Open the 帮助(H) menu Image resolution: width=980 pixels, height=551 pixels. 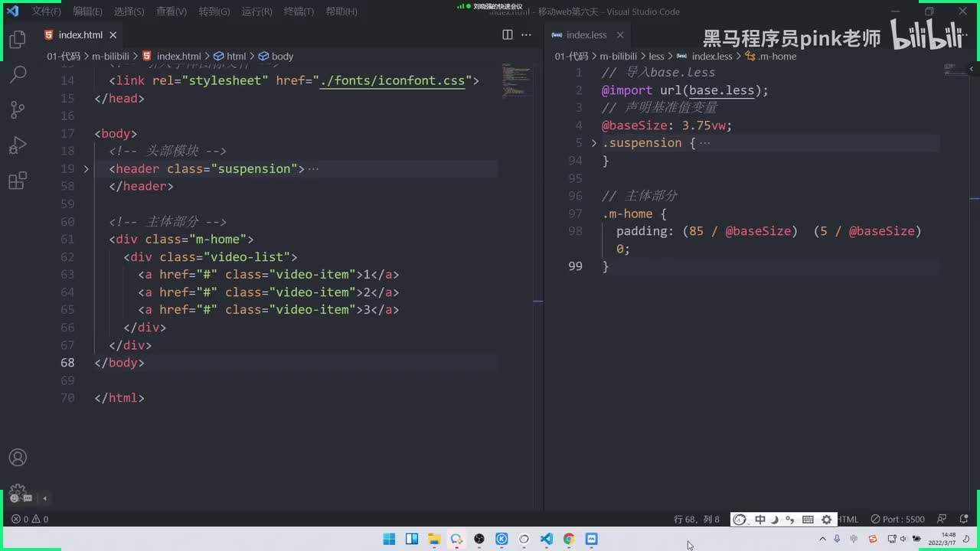pos(341,11)
